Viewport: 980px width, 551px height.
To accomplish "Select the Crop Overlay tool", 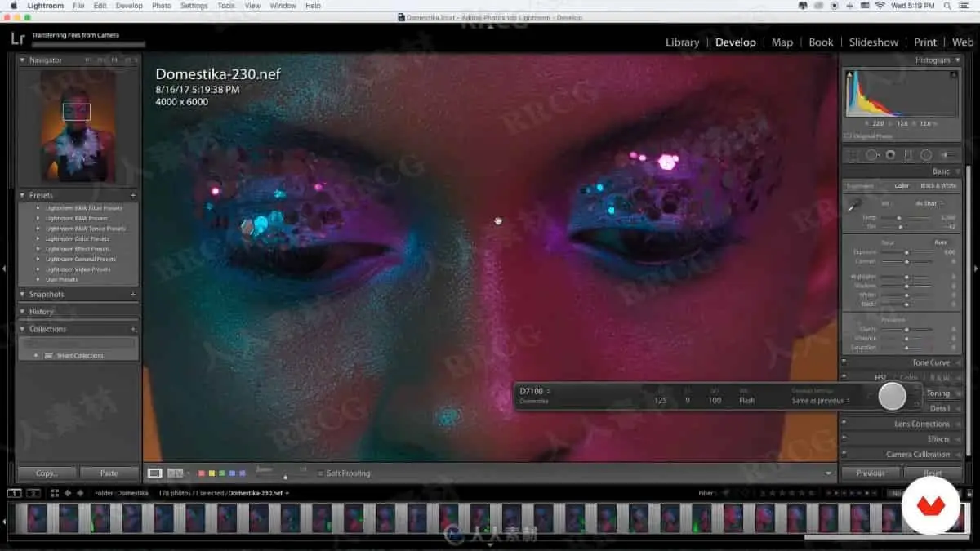I will click(854, 155).
